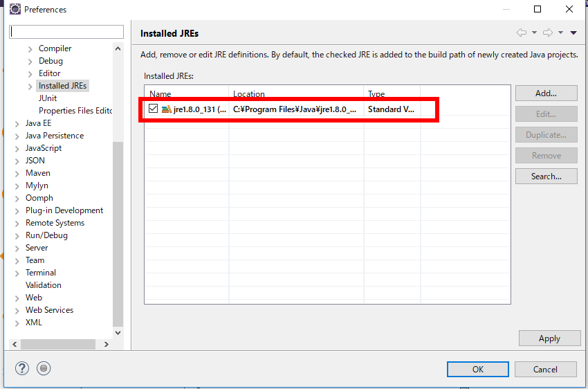
Task: Expand the Plug-in Development node
Action: pyautogui.click(x=17, y=211)
